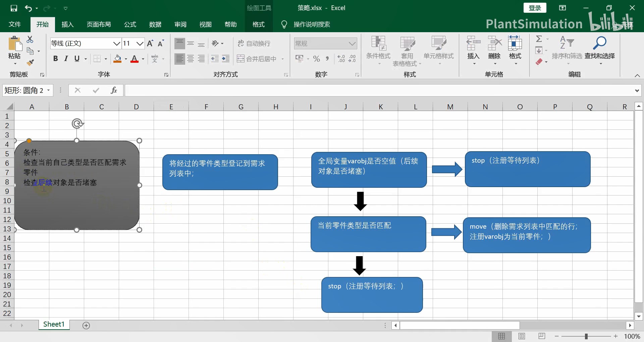
Task: Open the File (文件) tab
Action: tap(15, 24)
